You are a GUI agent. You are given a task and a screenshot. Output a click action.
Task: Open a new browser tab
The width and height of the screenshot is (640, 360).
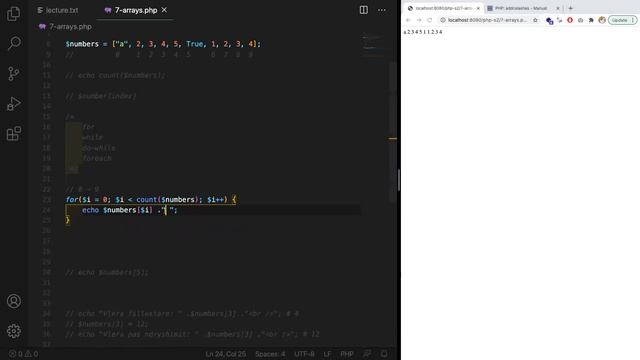click(571, 8)
